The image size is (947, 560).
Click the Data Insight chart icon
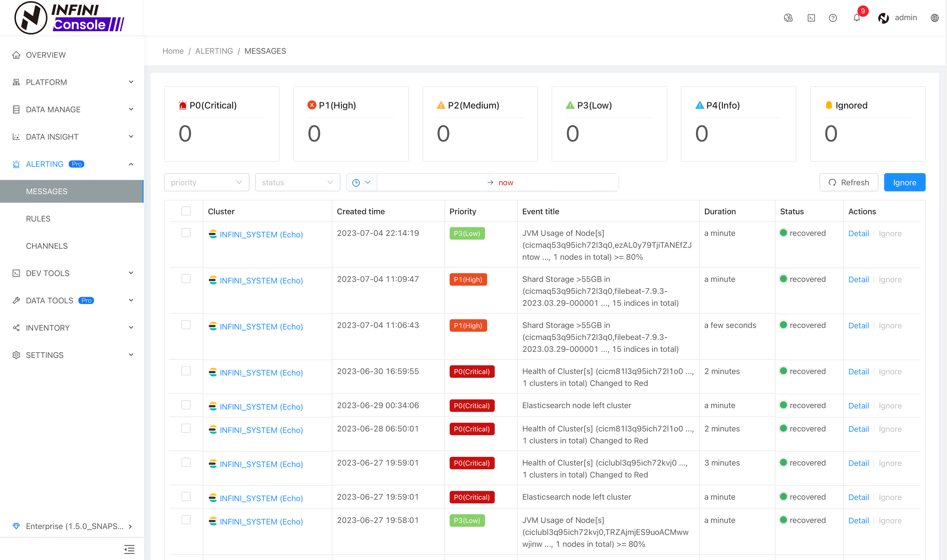point(16,137)
